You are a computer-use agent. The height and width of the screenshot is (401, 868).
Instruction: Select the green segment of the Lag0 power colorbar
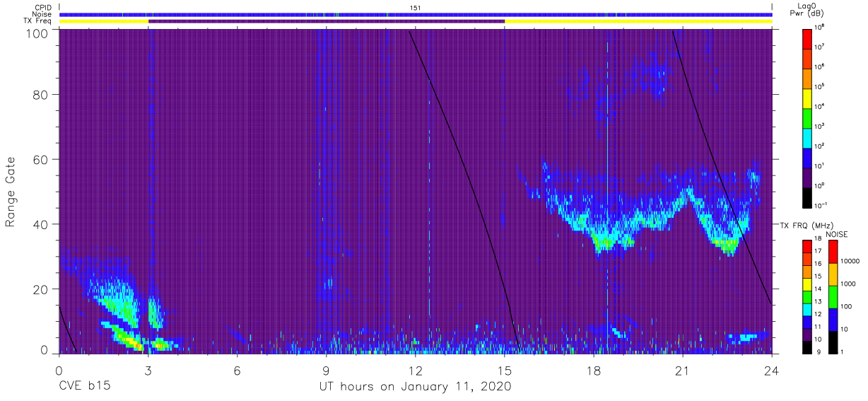807,117
